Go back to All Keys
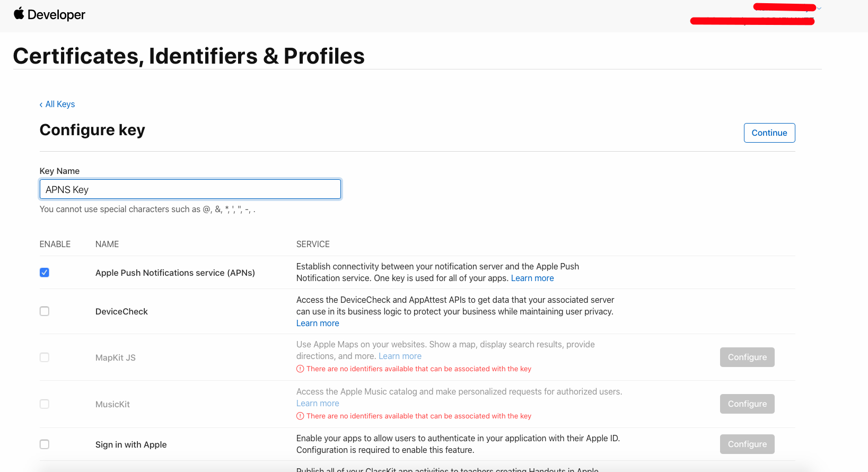The height and width of the screenshot is (472, 868). [57, 104]
